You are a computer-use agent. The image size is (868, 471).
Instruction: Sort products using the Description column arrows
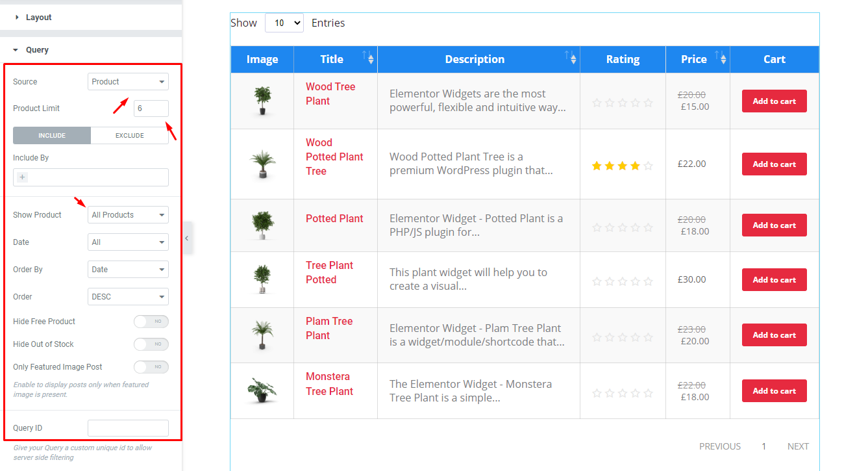572,59
